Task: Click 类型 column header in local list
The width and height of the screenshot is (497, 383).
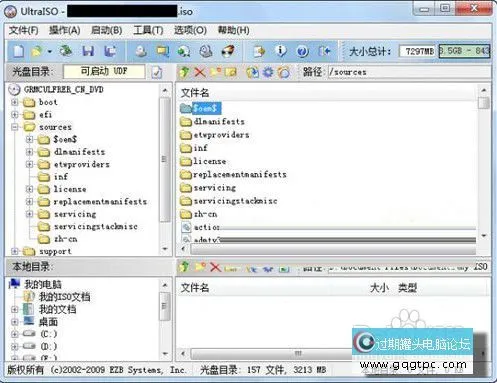Action: (x=407, y=288)
